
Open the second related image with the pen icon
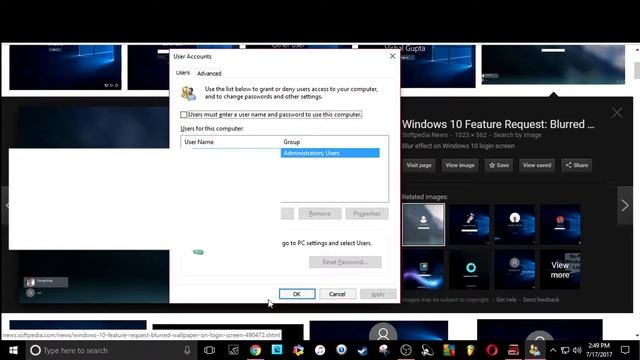click(469, 225)
